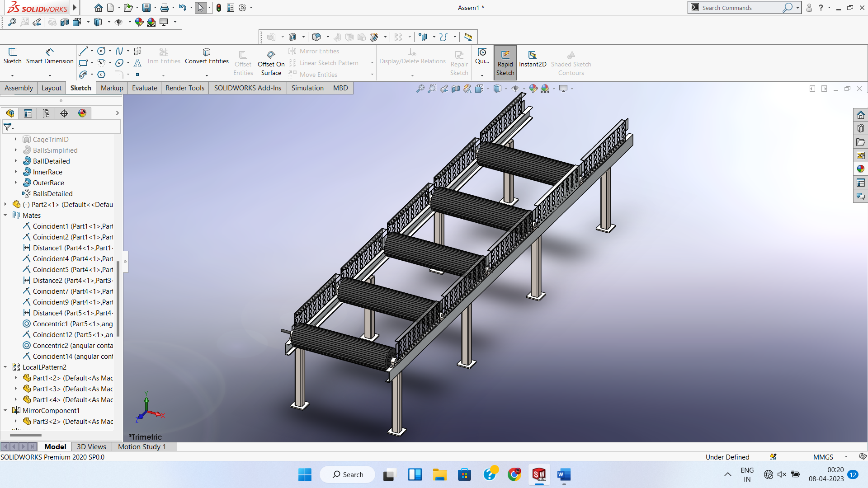Screen dimensions: 868x488
Task: Open Custom Properties in task pane
Action: [860, 183]
